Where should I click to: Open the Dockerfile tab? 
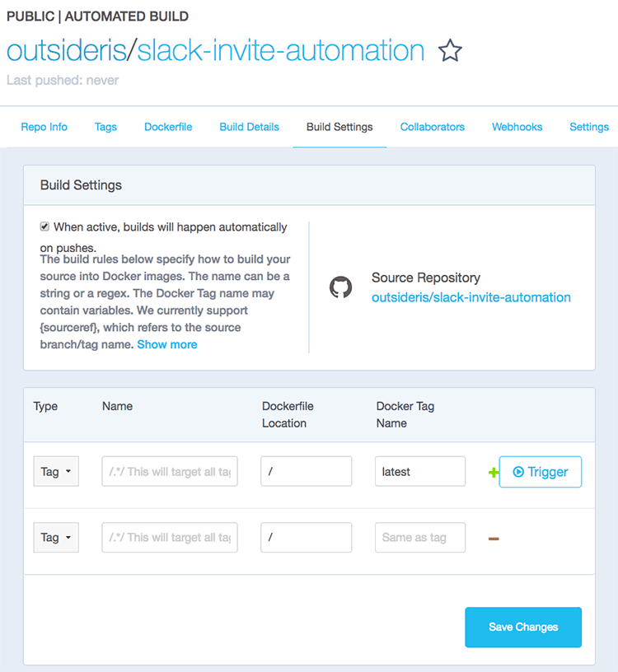(x=168, y=127)
